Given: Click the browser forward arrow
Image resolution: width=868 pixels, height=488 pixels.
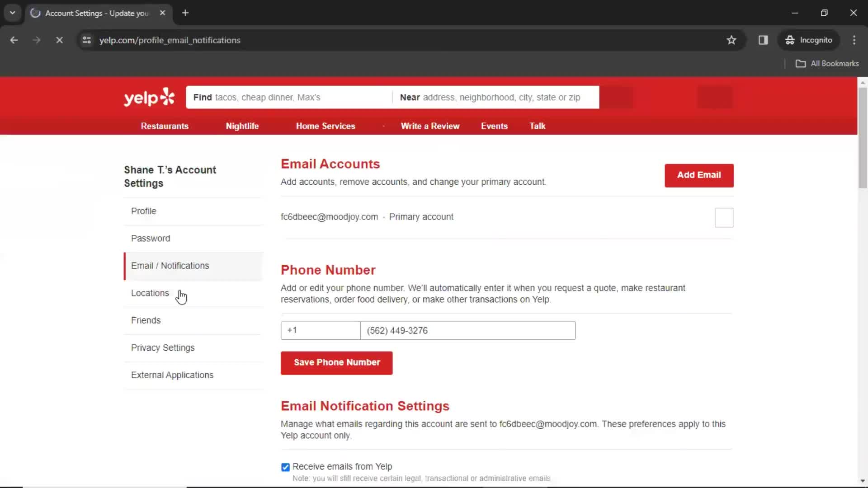Looking at the screenshot, I should [37, 40].
